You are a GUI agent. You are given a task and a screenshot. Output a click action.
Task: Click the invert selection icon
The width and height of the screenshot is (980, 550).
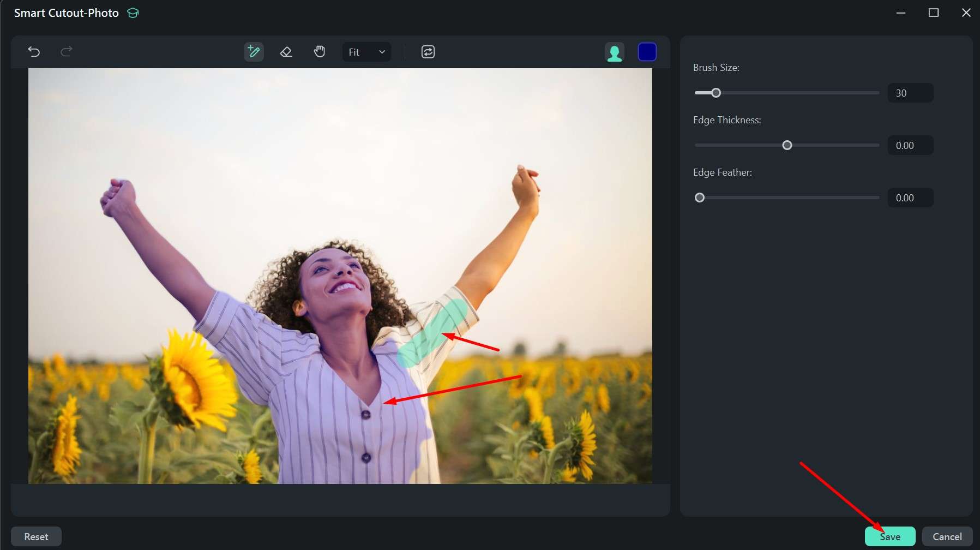[x=428, y=52]
